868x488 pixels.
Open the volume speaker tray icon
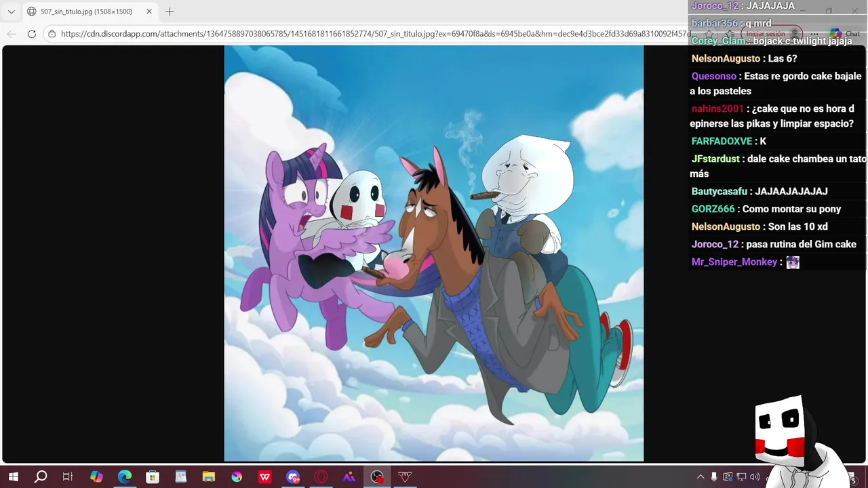tap(755, 477)
